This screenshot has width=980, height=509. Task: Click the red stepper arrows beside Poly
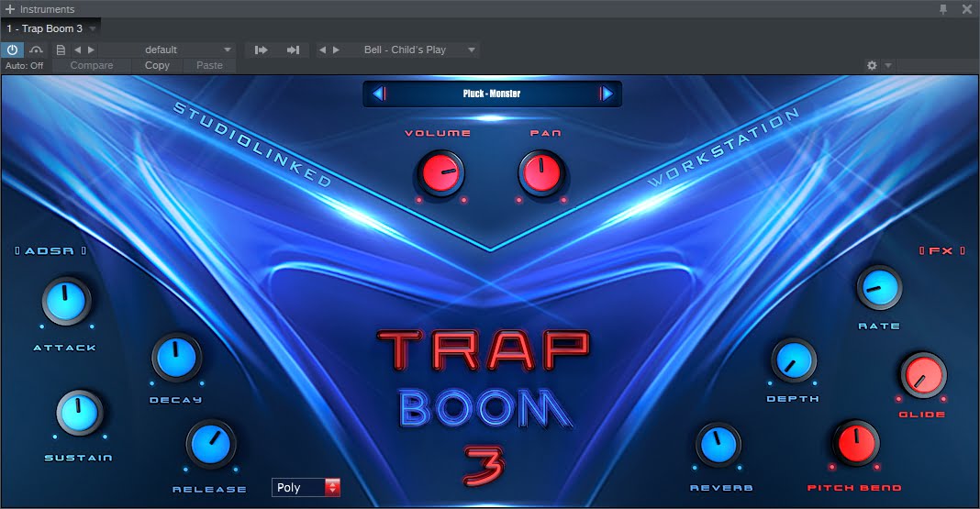click(x=332, y=488)
